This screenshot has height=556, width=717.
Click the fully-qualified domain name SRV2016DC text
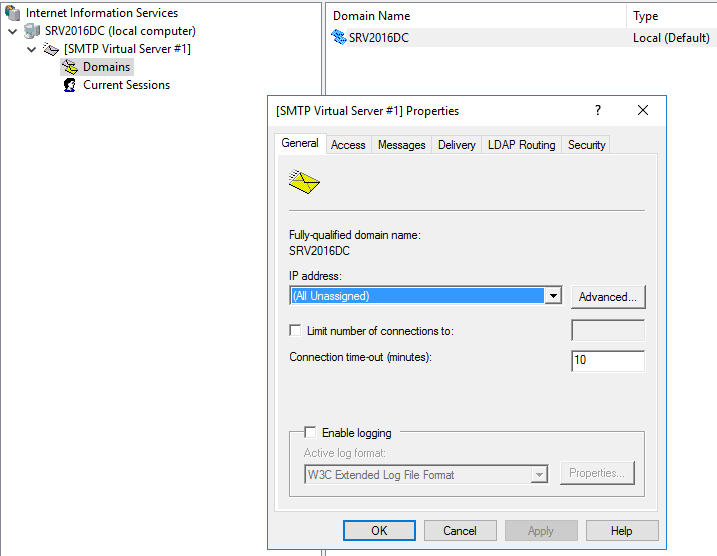pos(319,251)
